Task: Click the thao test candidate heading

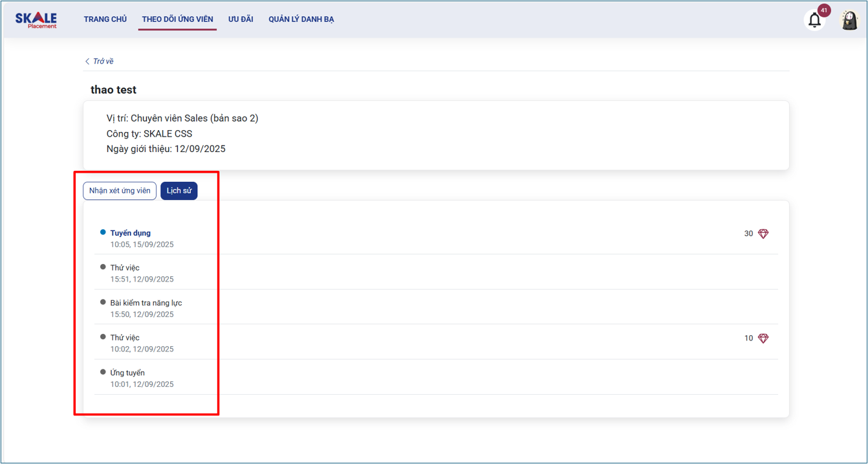Action: point(114,90)
